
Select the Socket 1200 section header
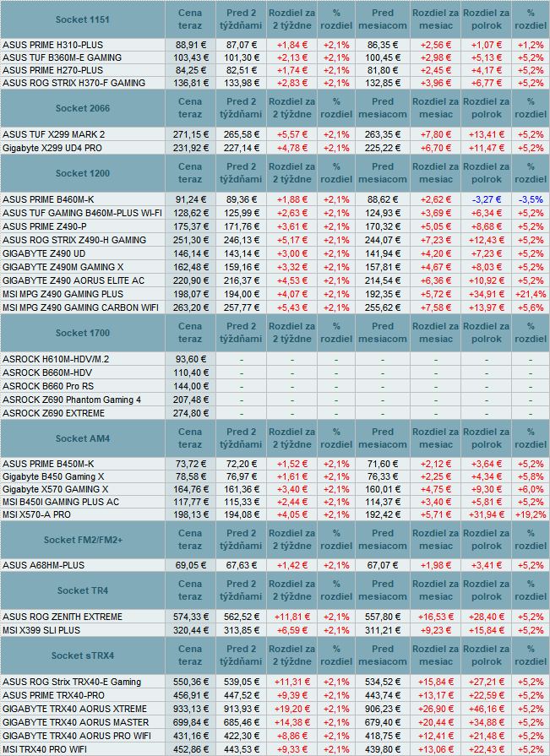click(83, 173)
